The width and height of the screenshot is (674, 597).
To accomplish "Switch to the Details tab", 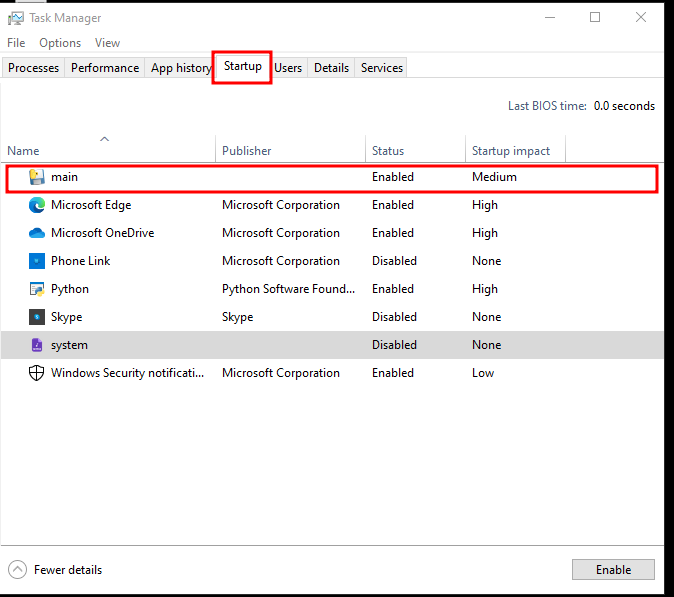I will [331, 68].
